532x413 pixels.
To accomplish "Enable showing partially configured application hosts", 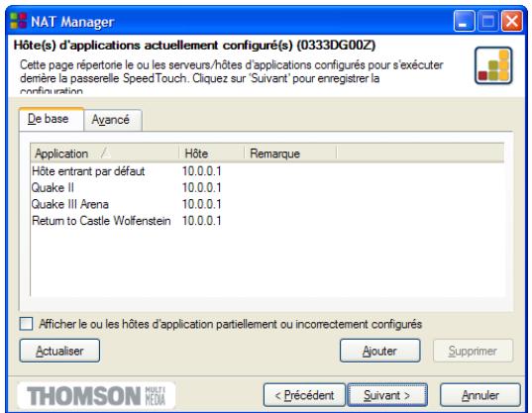I will [x=26, y=324].
